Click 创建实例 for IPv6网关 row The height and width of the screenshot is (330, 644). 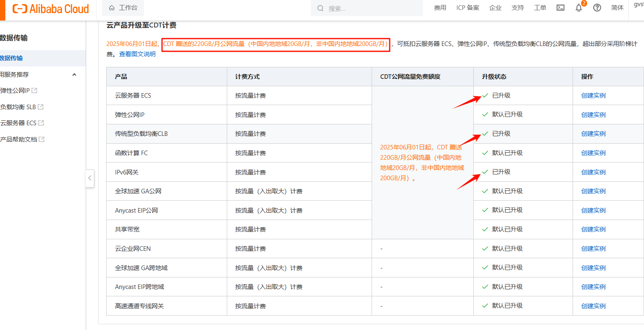(593, 172)
